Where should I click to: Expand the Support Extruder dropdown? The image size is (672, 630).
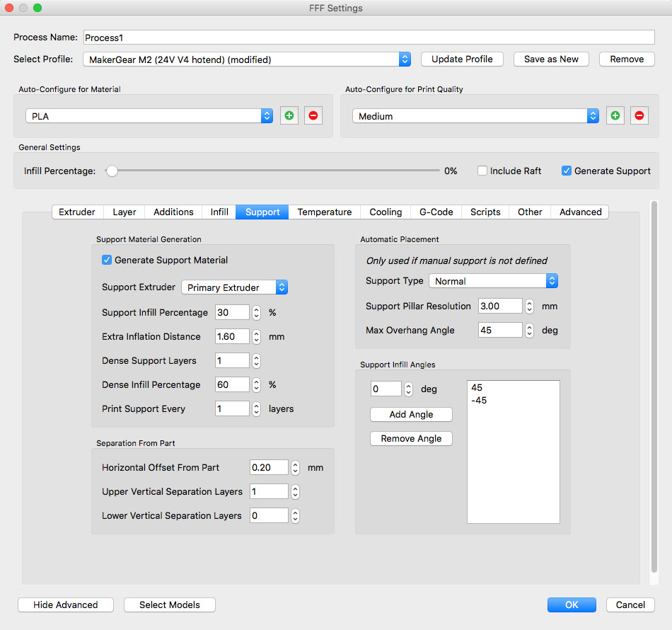point(234,287)
